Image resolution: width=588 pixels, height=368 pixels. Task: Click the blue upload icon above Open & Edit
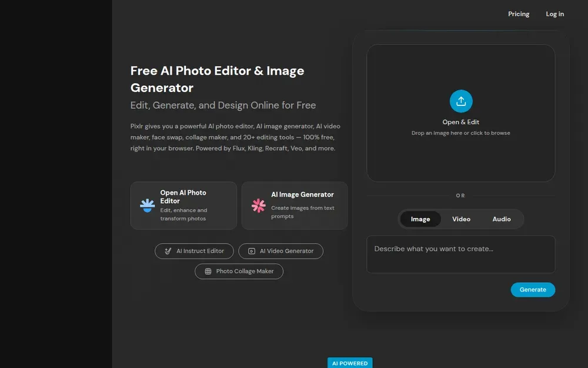(x=461, y=101)
